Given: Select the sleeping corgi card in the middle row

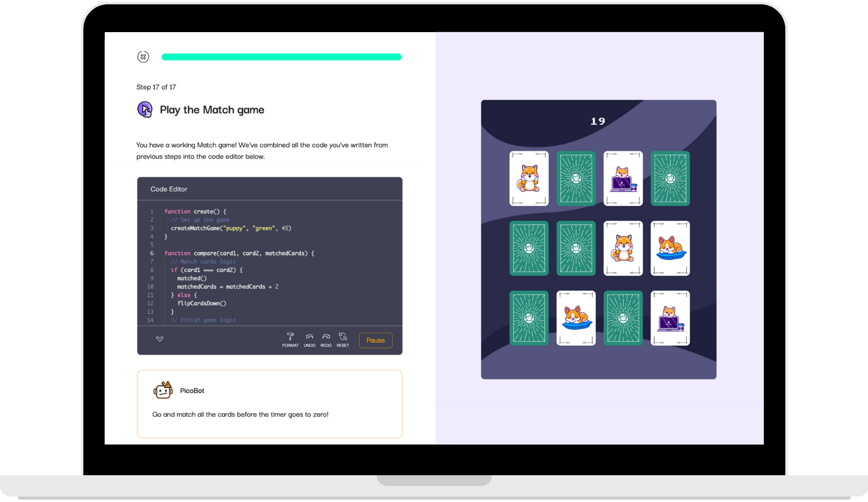Looking at the screenshot, I should 671,249.
